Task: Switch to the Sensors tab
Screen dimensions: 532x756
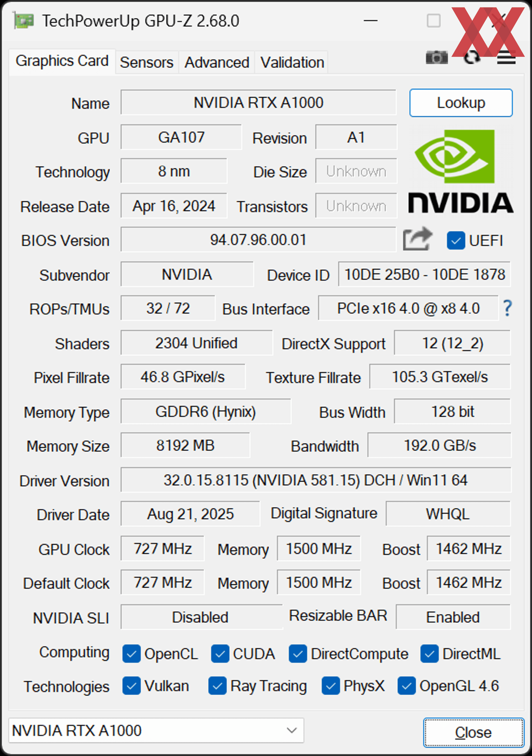Action: point(147,62)
